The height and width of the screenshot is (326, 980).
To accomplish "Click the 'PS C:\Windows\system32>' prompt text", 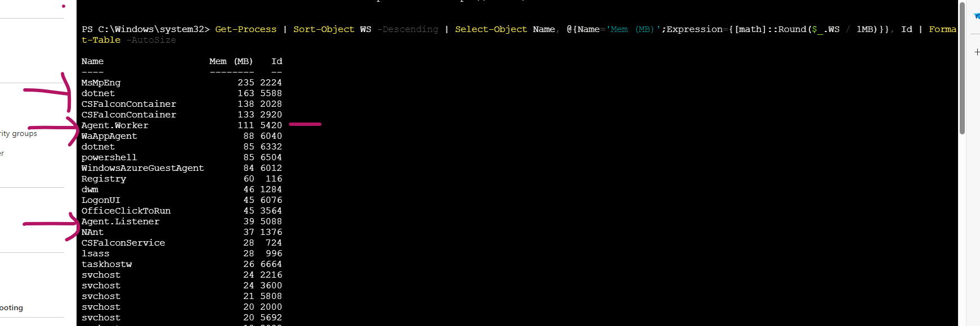I will 145,29.
